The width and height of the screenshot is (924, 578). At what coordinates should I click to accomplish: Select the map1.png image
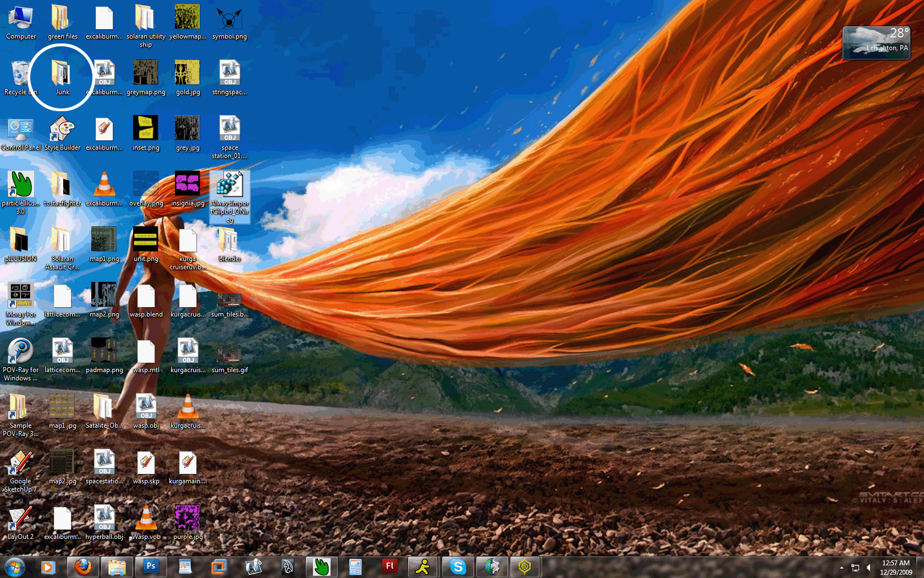tap(104, 245)
